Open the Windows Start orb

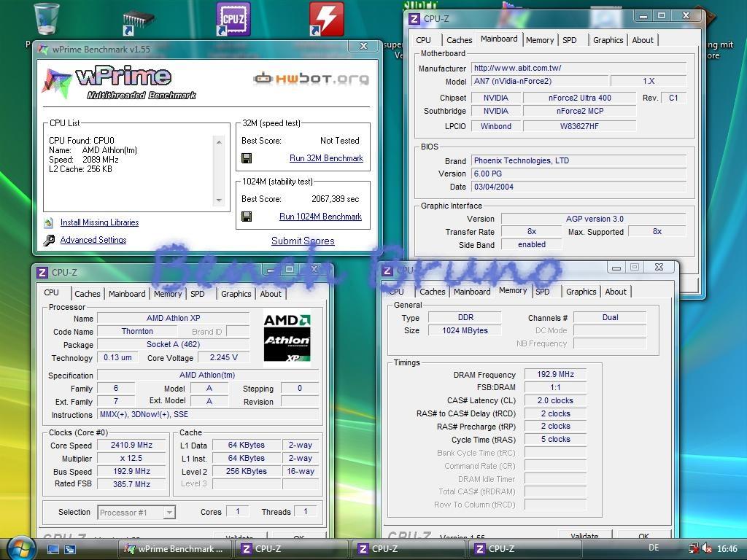tap(20, 548)
